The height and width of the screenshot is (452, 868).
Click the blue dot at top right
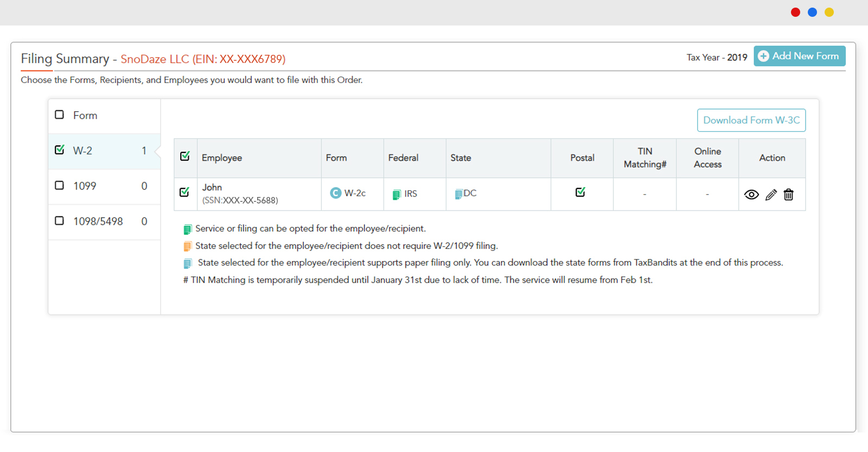pyautogui.click(x=812, y=12)
